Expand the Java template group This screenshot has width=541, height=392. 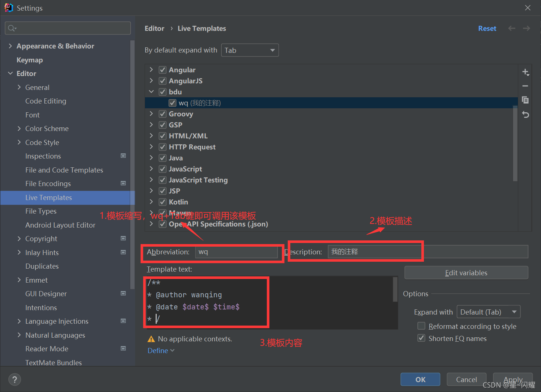click(151, 157)
